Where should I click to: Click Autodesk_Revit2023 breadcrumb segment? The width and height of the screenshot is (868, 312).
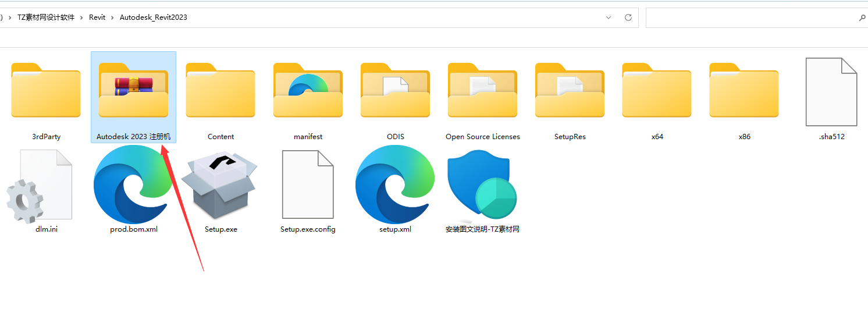[x=154, y=17]
